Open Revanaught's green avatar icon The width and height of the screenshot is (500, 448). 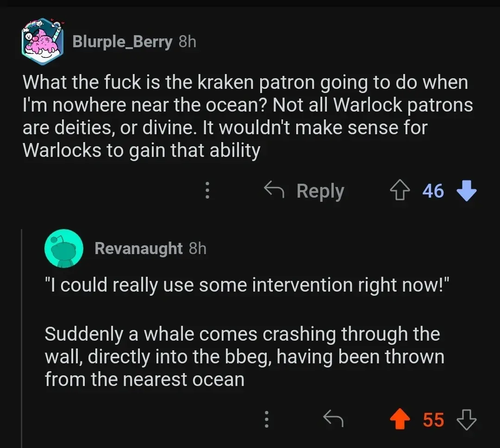[64, 249]
